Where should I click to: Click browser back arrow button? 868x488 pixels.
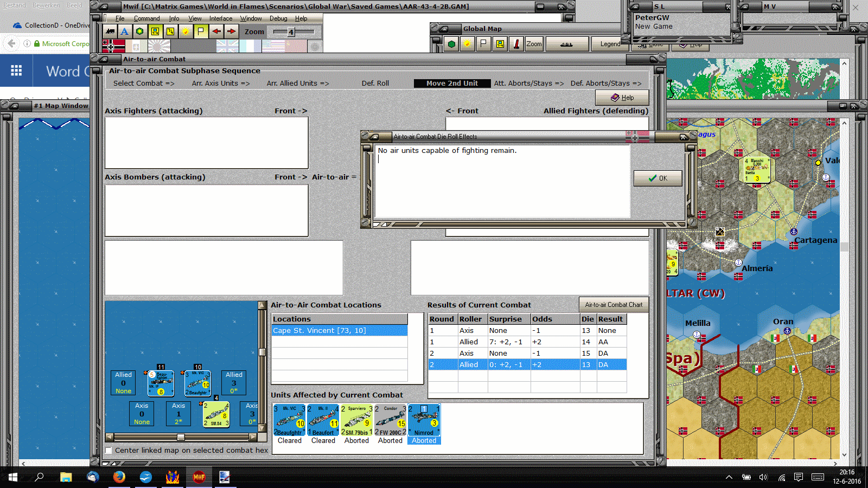pos(11,43)
